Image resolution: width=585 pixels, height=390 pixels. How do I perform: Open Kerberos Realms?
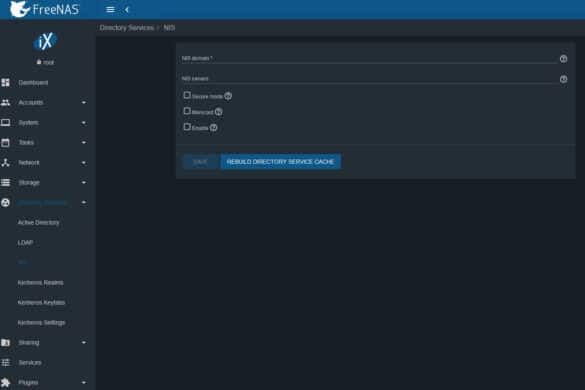coord(40,283)
